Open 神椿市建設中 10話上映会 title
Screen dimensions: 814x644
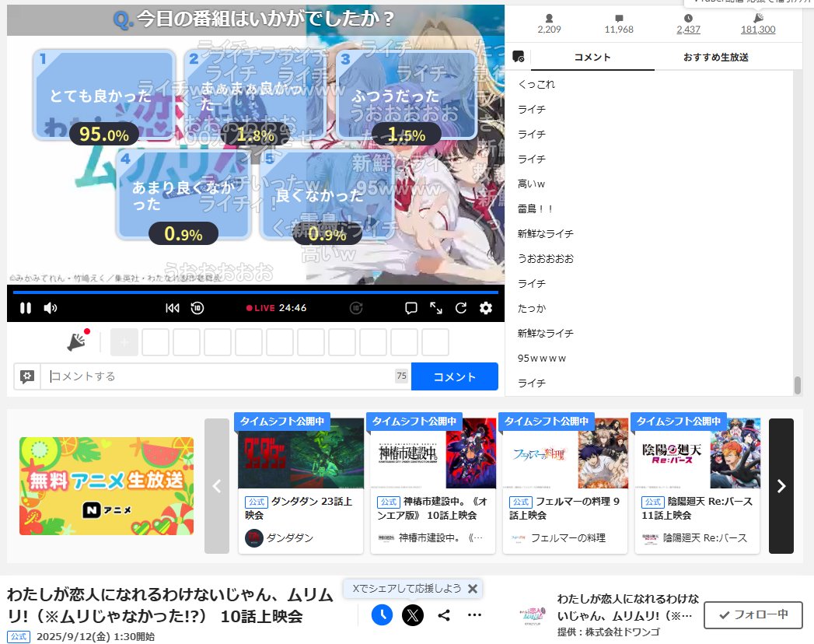click(432, 508)
